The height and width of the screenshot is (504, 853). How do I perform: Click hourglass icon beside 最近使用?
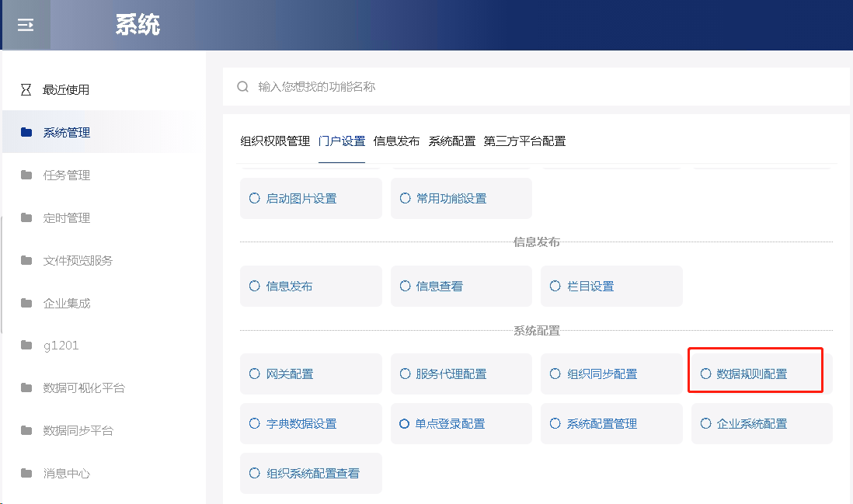(26, 90)
